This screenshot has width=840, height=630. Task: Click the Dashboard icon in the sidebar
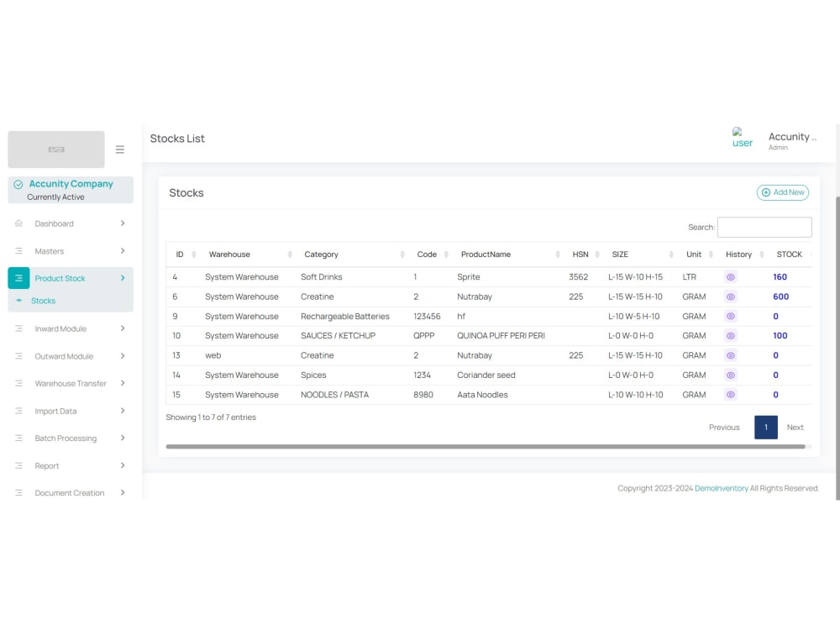pos(18,223)
